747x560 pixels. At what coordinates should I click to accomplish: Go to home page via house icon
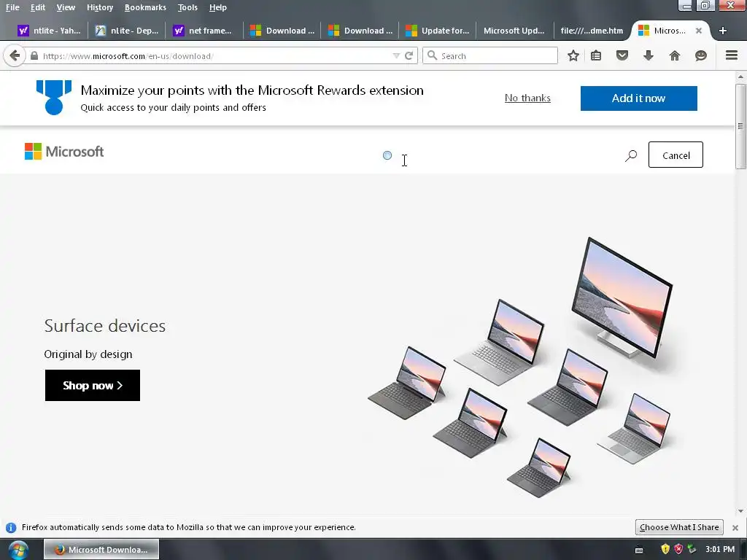(x=675, y=55)
